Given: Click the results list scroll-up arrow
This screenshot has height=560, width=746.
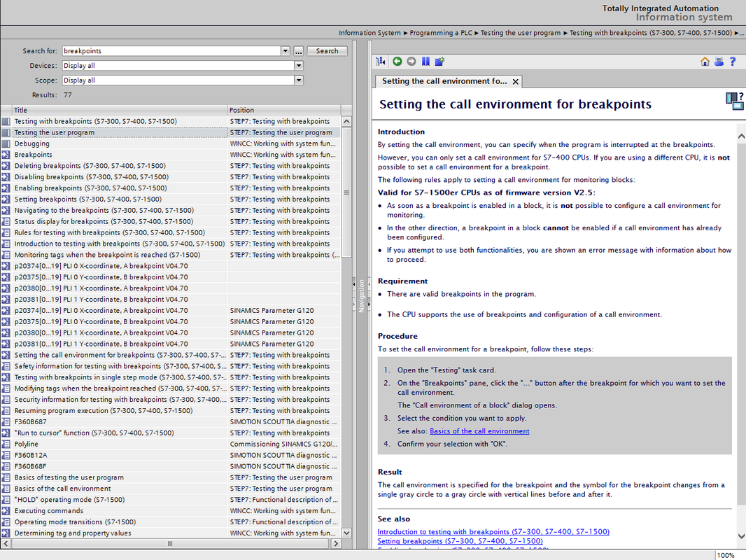Looking at the screenshot, I should coord(347,122).
